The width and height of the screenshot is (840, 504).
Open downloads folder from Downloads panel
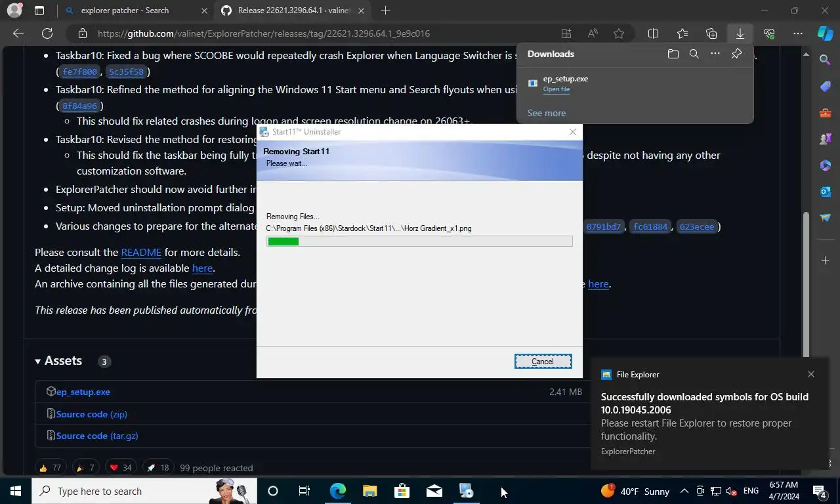coord(673,54)
